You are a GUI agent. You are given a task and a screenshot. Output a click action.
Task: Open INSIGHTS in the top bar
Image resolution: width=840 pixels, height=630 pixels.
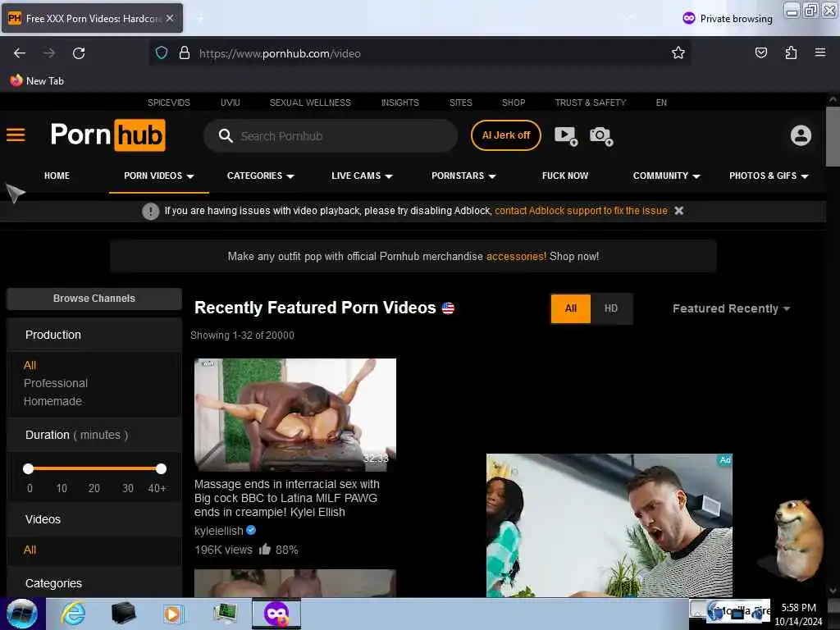(x=400, y=103)
